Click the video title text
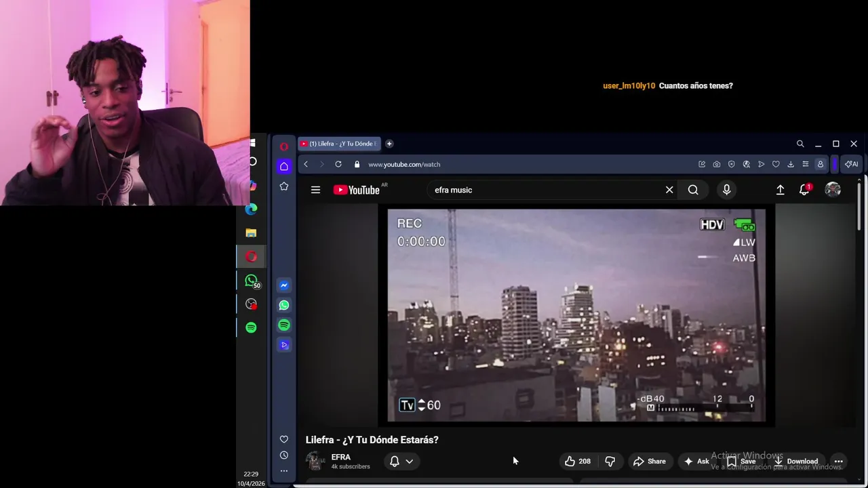The width and height of the screenshot is (868, 488). click(372, 440)
